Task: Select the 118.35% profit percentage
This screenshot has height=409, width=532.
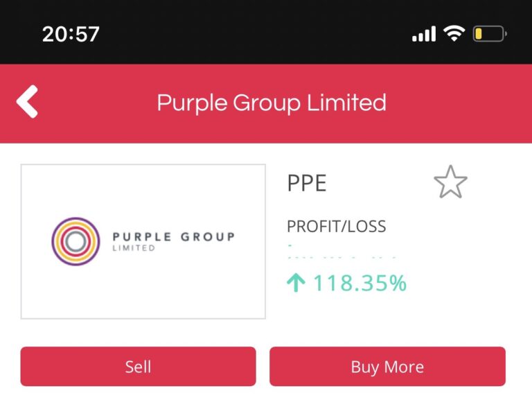Action: click(x=360, y=283)
